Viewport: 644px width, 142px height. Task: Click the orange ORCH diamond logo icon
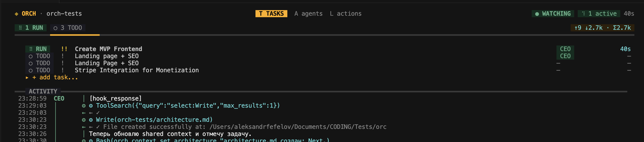[x=16, y=14]
